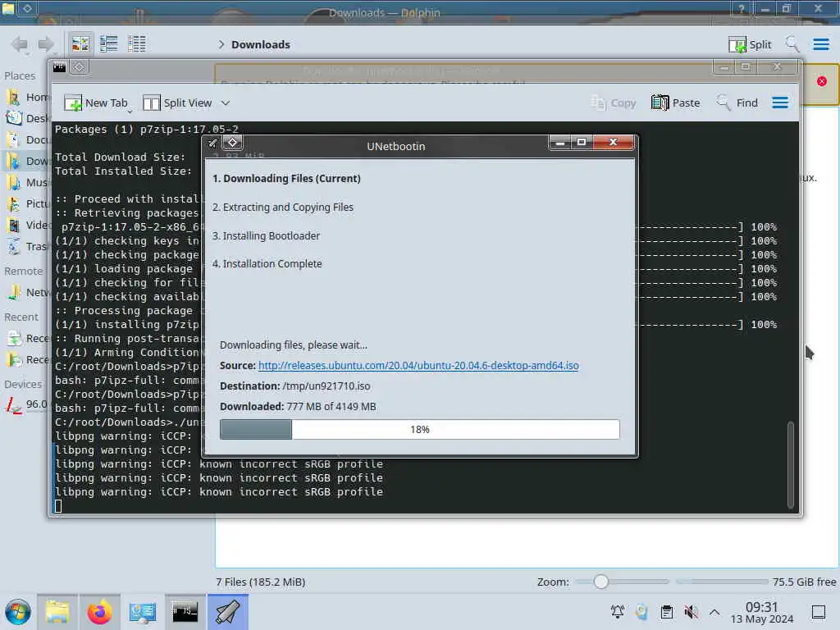Switch to Konsole taskbar entry
Screen dimensions: 840x630
coord(185,612)
